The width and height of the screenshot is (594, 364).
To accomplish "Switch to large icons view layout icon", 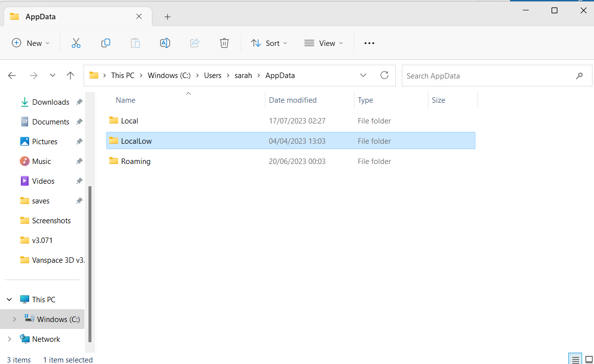I will 589,359.
